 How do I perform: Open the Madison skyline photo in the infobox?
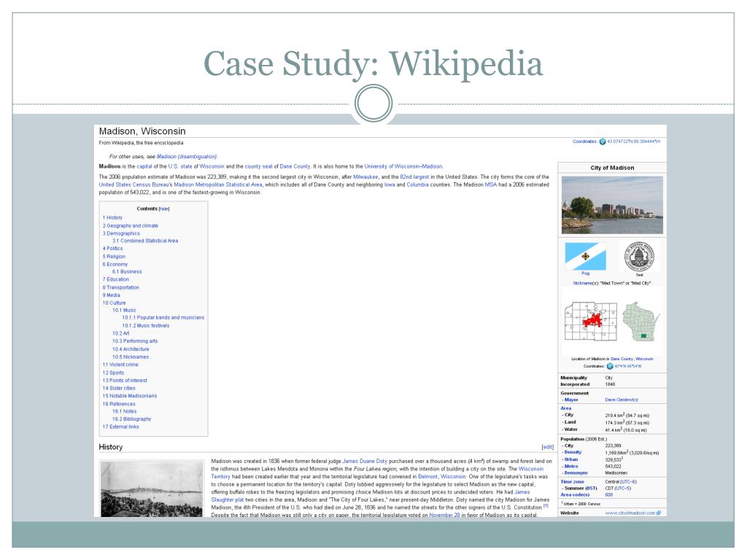[x=612, y=205]
